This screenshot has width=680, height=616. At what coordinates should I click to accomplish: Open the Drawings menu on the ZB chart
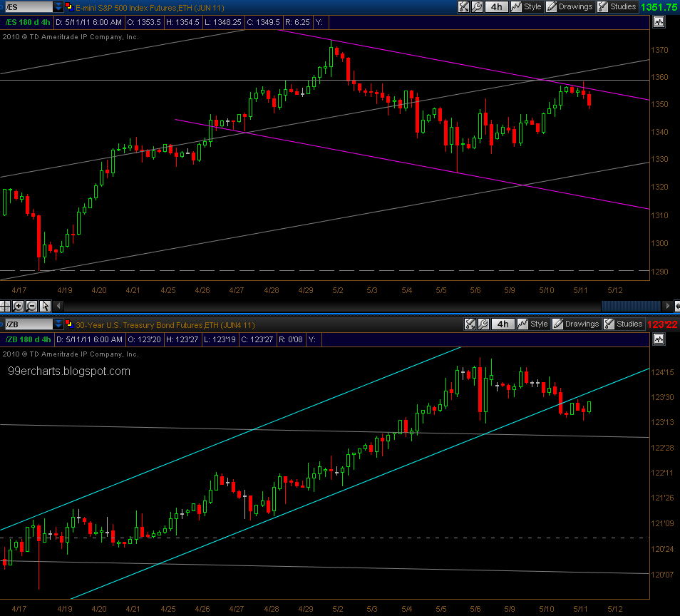tap(576, 324)
